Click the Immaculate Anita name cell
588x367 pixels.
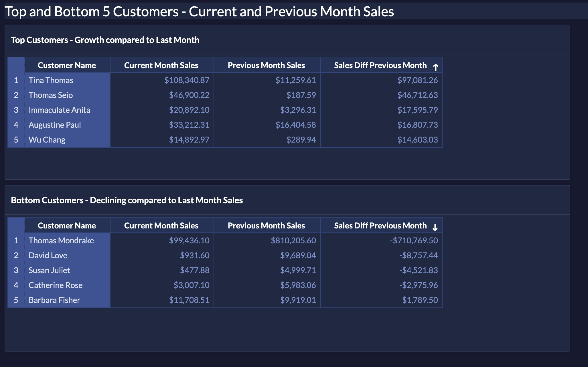coord(59,110)
